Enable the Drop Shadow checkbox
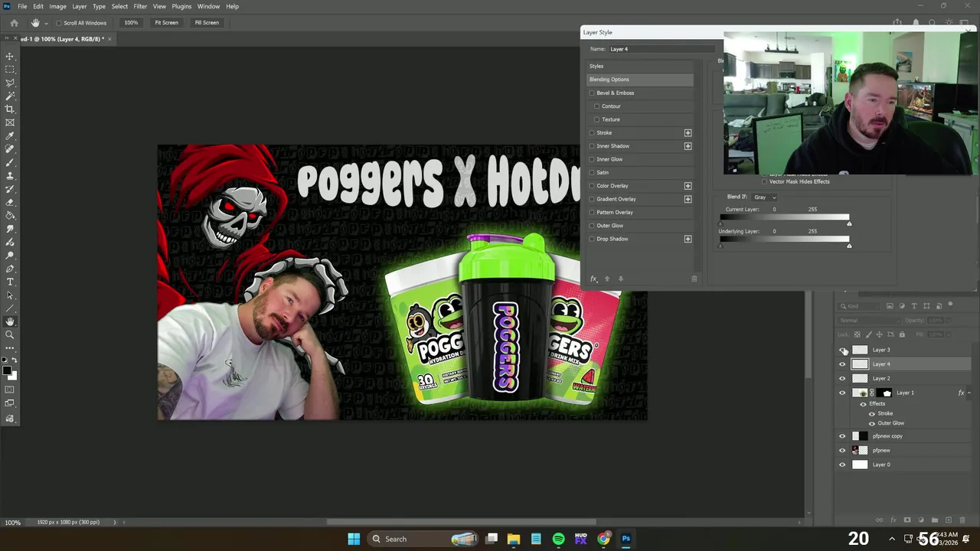 pyautogui.click(x=592, y=239)
